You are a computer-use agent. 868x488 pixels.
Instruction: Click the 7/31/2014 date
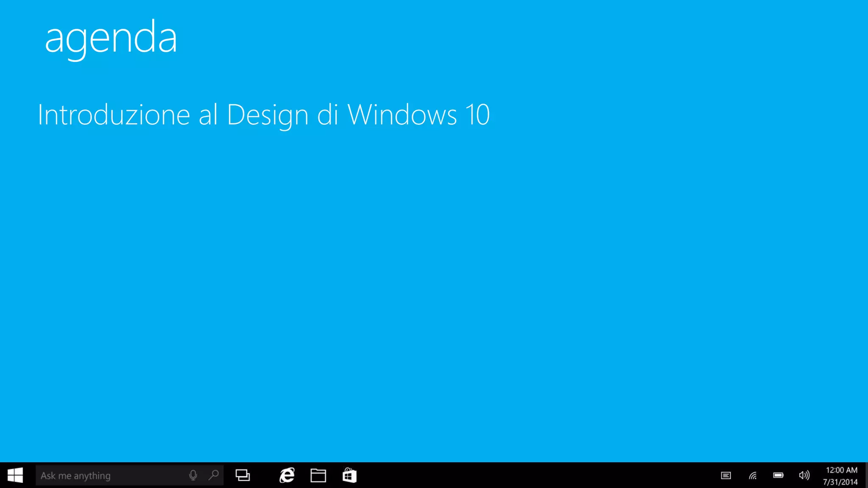[840, 482]
